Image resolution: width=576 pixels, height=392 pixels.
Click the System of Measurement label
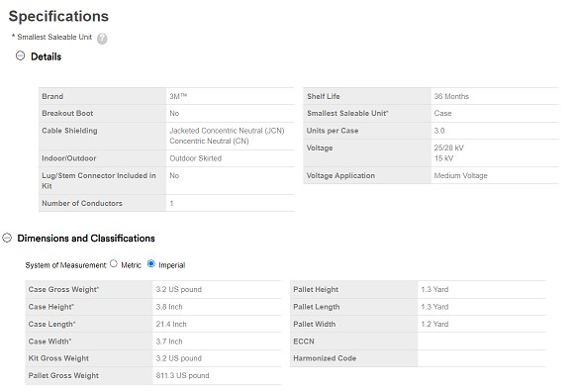pyautogui.click(x=66, y=265)
